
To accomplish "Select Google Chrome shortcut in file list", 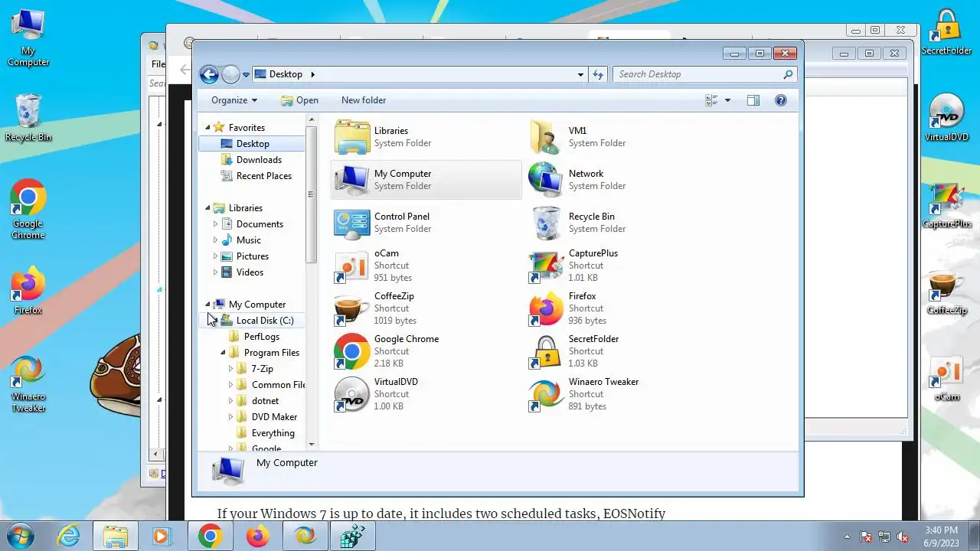I will 352,351.
